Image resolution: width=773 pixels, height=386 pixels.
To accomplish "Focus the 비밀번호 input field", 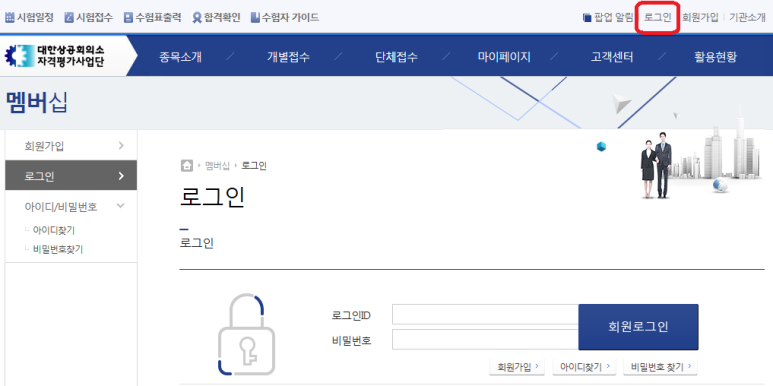I will (x=485, y=340).
